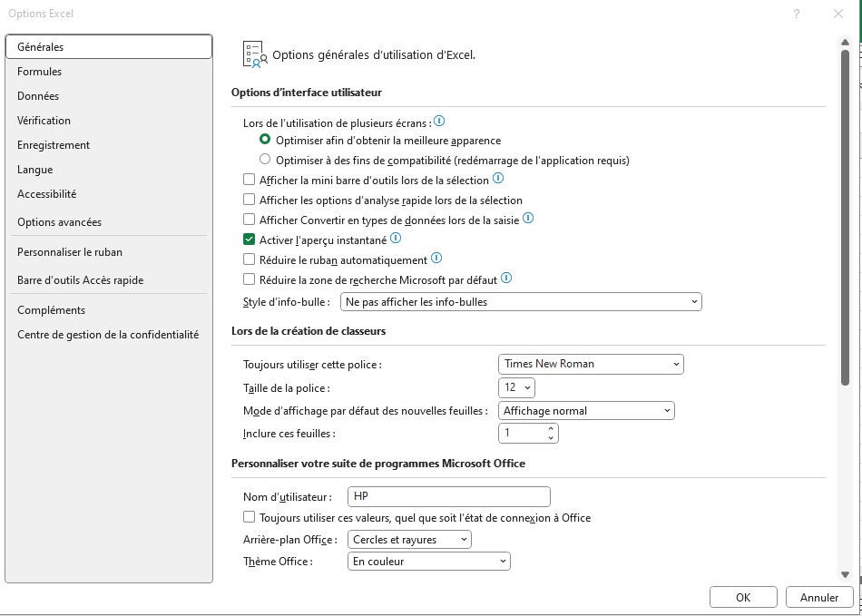The height and width of the screenshot is (616, 862).
Task: Switch to the Vérification category
Action: click(x=109, y=121)
